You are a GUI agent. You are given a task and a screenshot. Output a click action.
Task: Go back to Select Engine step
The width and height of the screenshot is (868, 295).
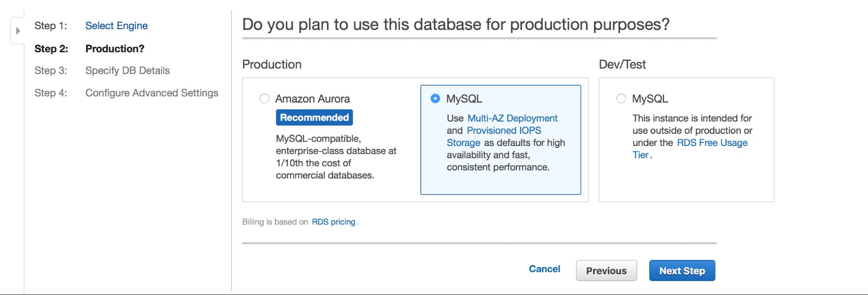point(116,26)
